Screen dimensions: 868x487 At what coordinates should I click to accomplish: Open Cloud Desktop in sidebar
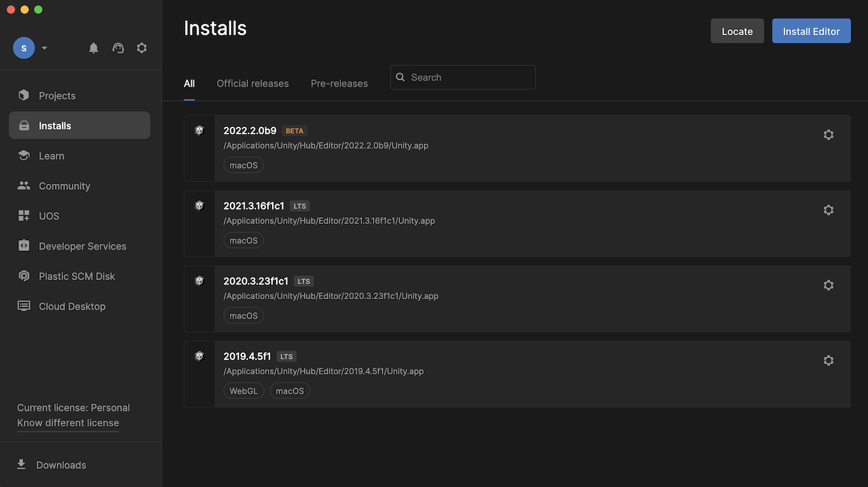[x=79, y=306]
